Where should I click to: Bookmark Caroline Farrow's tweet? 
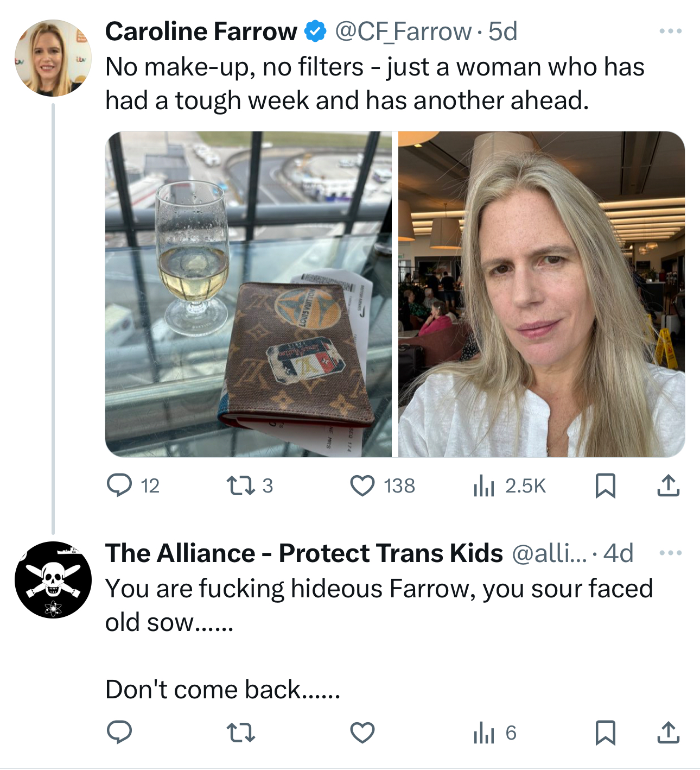point(605,485)
